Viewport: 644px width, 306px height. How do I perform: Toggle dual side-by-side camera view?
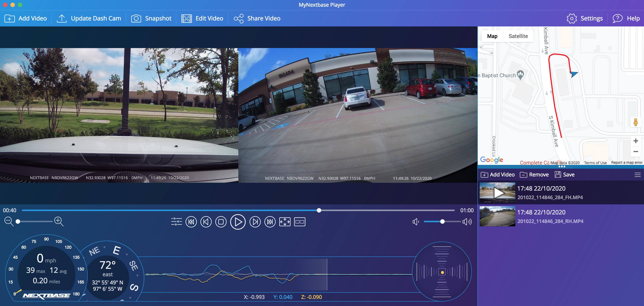[300, 222]
